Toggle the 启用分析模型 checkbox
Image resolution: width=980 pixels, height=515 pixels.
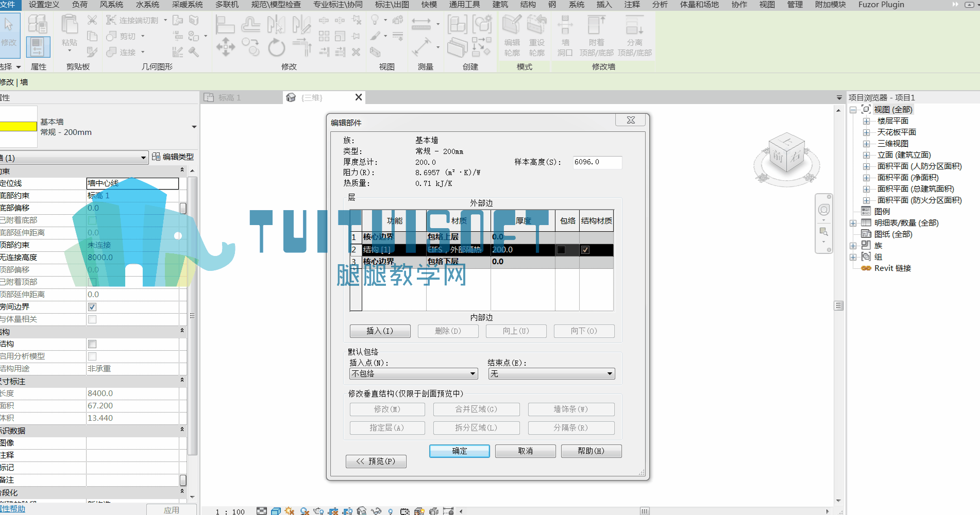tap(92, 356)
